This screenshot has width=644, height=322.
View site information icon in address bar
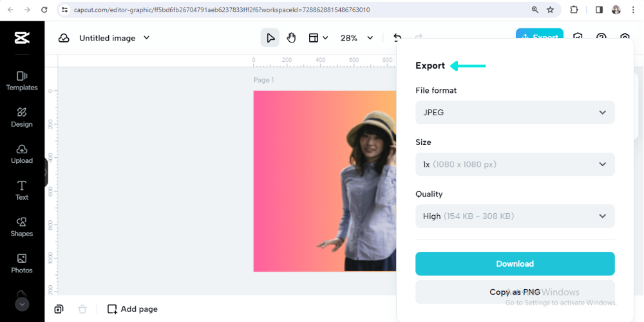64,10
